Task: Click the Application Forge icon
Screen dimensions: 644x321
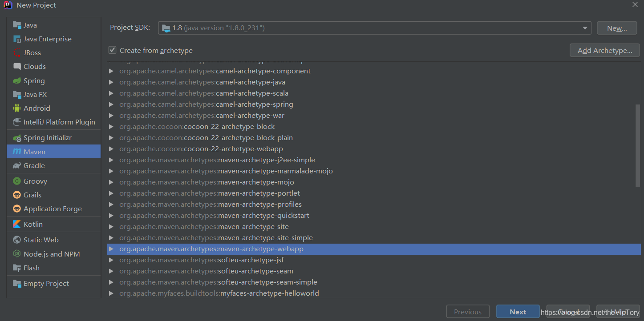Action: (17, 209)
